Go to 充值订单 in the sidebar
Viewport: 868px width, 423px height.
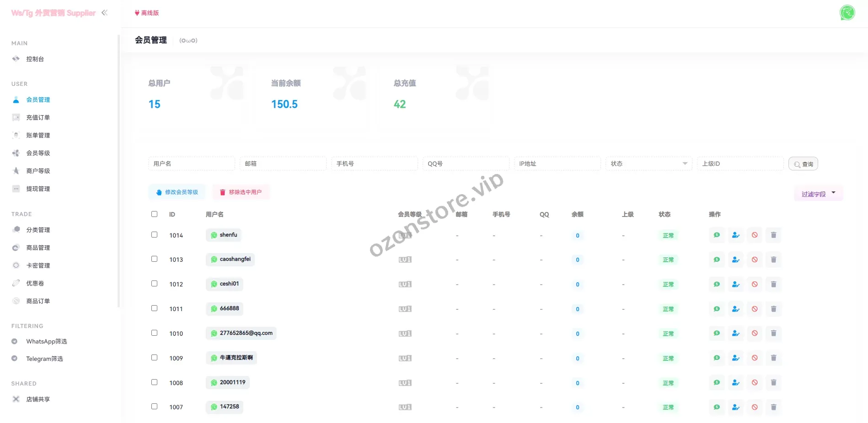coord(38,118)
